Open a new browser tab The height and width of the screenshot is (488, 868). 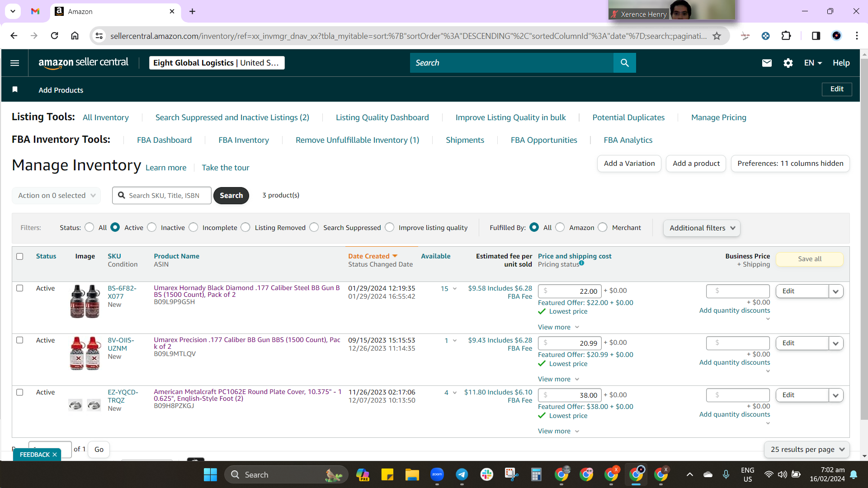192,11
